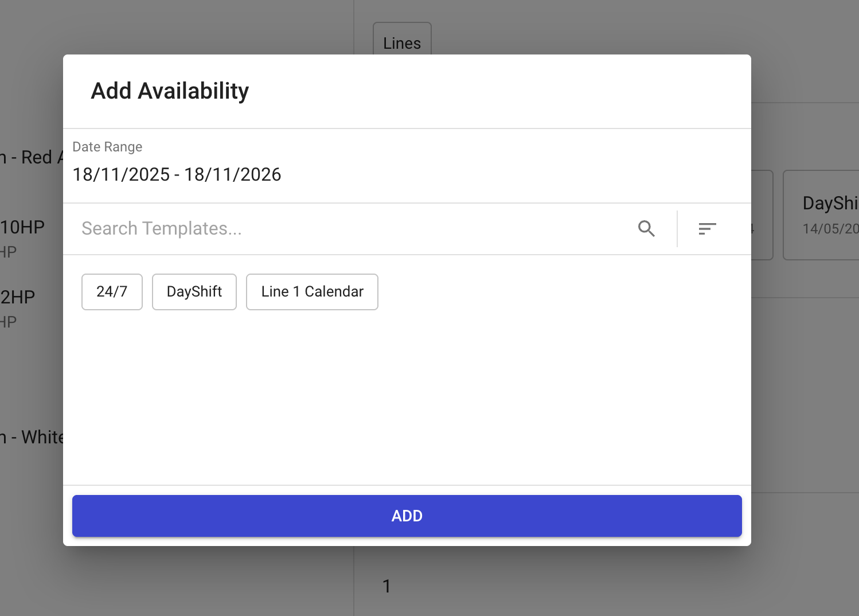Viewport: 859px width, 616px height.
Task: Click the partially hidden card beside DayShift
Action: [x=762, y=215]
